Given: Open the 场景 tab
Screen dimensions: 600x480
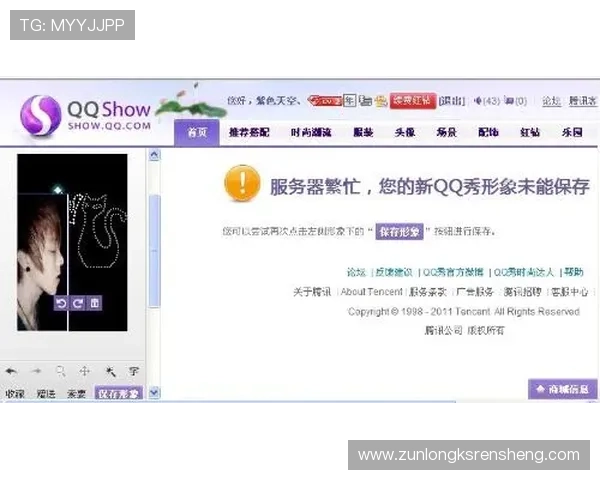Looking at the screenshot, I should pyautogui.click(x=447, y=132).
